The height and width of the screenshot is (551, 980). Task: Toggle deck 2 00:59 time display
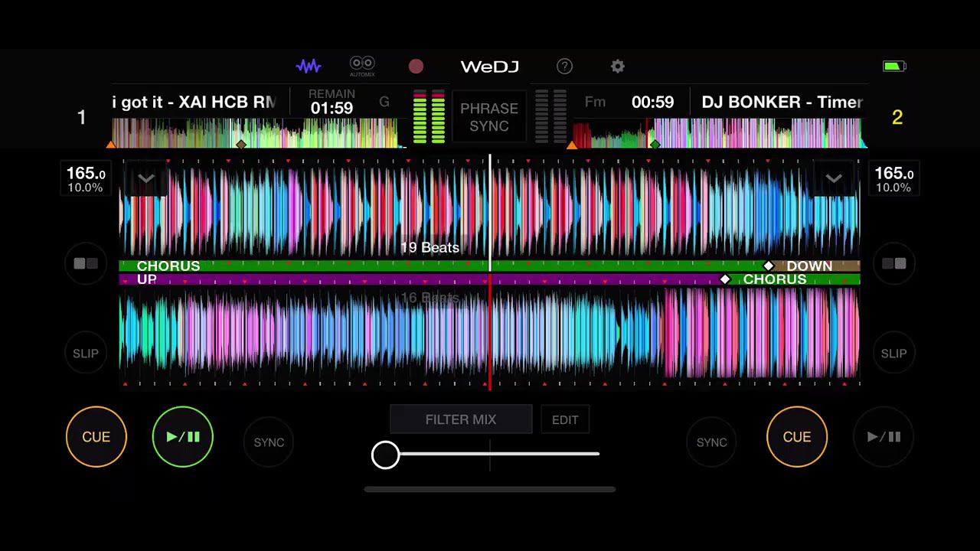[x=653, y=103]
